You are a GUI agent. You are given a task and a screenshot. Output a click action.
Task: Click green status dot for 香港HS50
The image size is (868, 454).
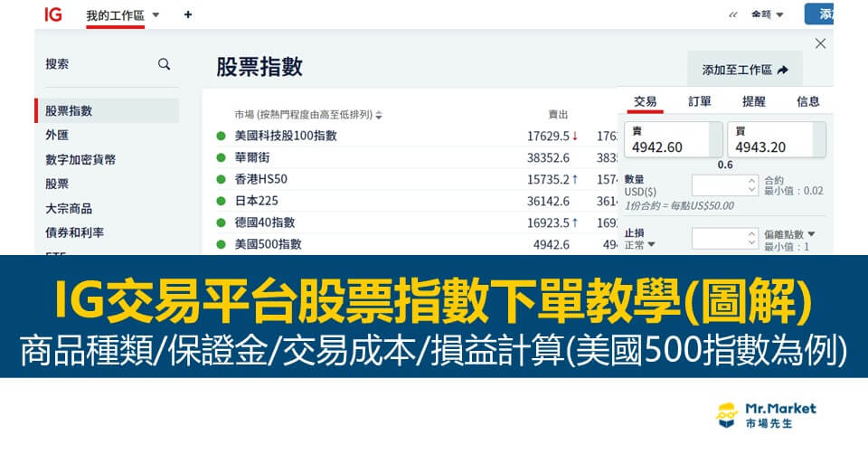(x=221, y=179)
